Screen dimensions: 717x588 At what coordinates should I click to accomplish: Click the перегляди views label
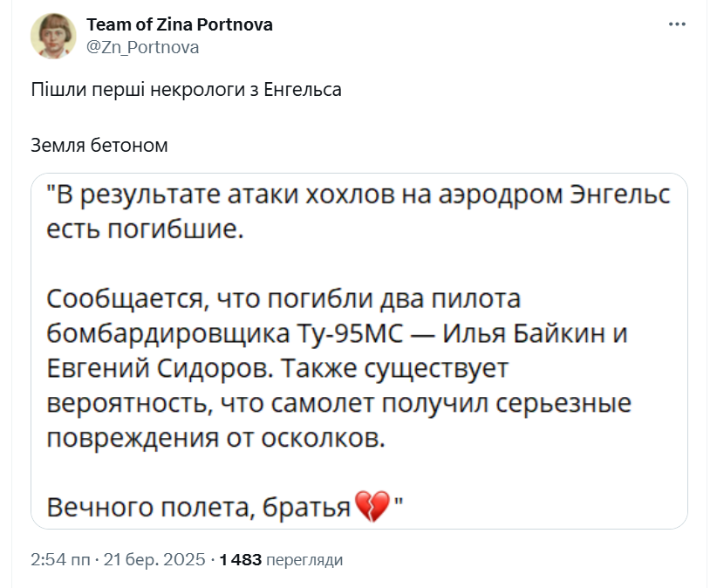(304, 559)
